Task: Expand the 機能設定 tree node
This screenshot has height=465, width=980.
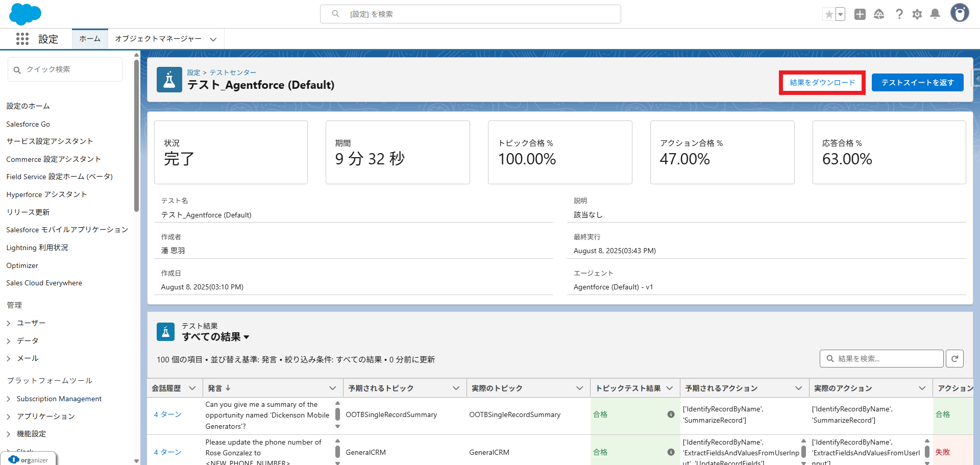Action: (x=9, y=434)
